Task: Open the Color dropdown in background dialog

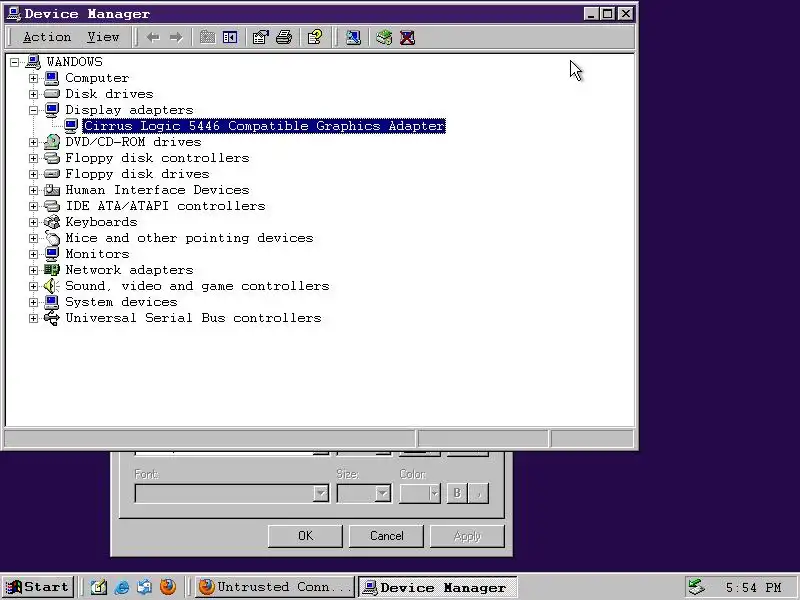Action: click(434, 493)
